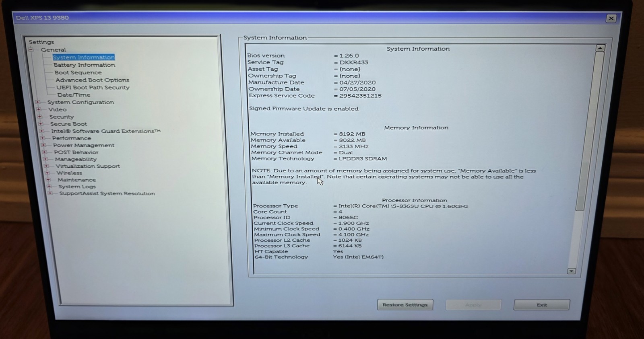Click Current Clock Speed value 1.900 GHz
Viewport: 644px width, 339px height.
click(x=353, y=223)
